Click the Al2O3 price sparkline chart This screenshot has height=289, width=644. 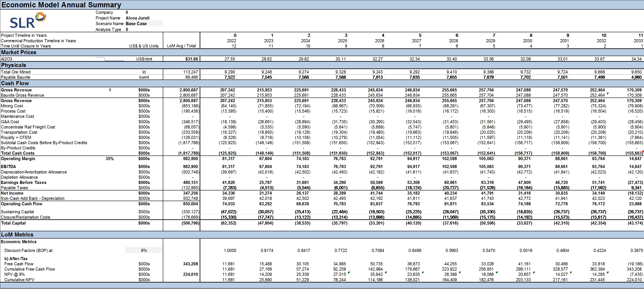(110, 59)
